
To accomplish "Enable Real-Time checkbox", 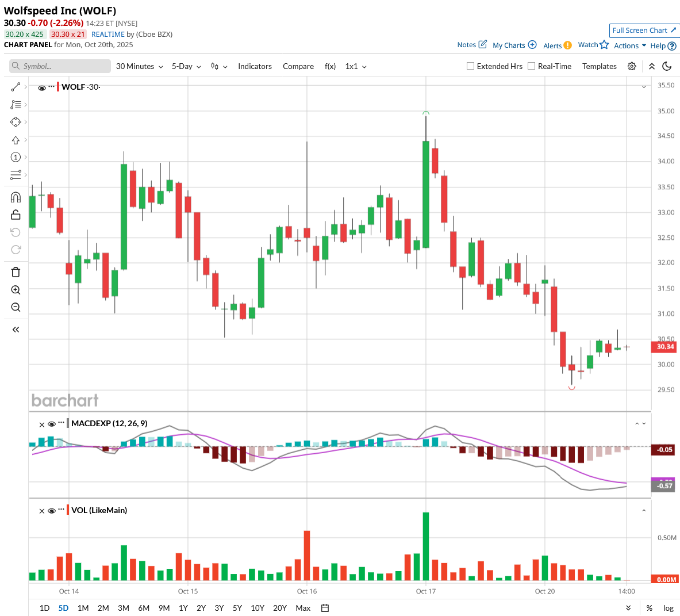I will [531, 66].
